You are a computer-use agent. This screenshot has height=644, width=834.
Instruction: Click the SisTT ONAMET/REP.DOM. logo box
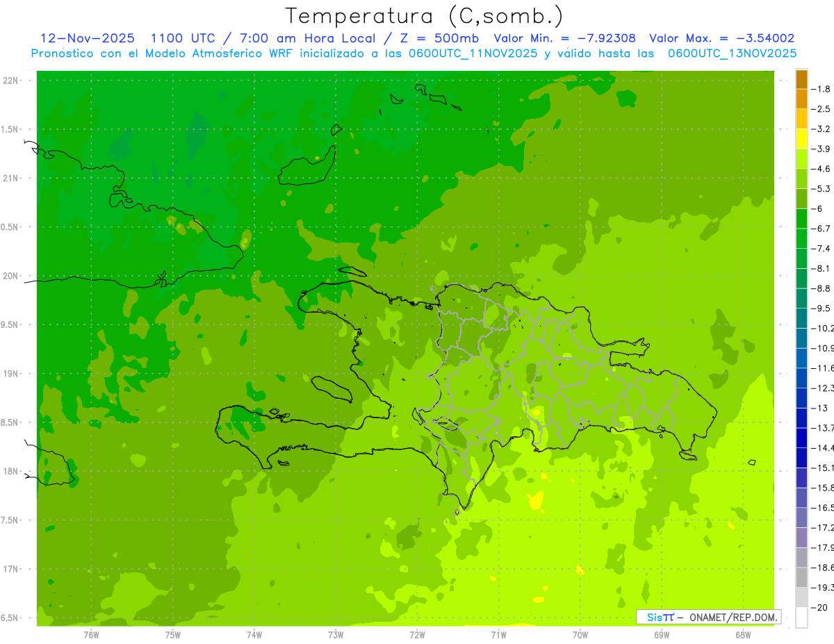click(x=708, y=617)
